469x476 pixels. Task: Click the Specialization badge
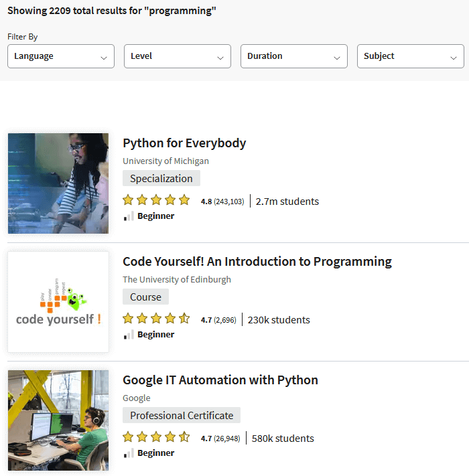pos(161,179)
